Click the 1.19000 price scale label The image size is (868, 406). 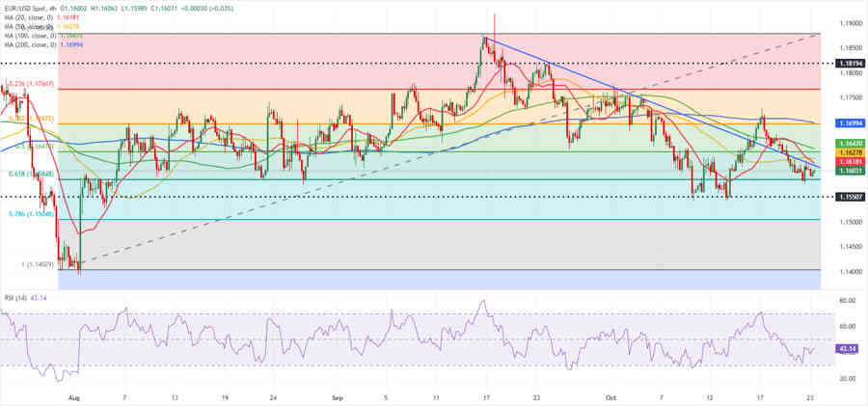tap(850, 22)
